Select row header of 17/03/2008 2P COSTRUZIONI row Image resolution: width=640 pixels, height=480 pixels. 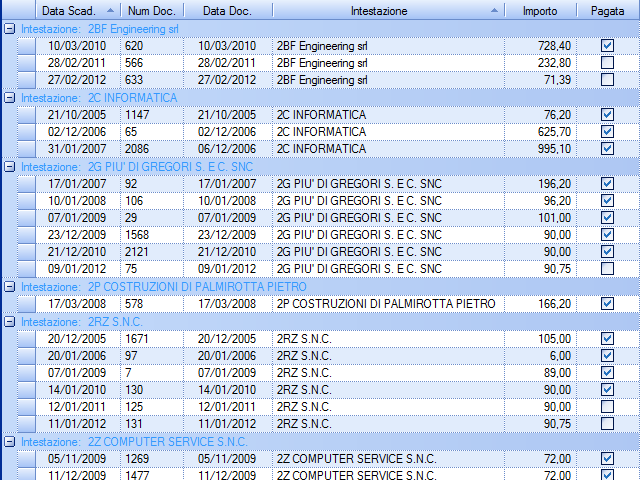(x=27, y=304)
